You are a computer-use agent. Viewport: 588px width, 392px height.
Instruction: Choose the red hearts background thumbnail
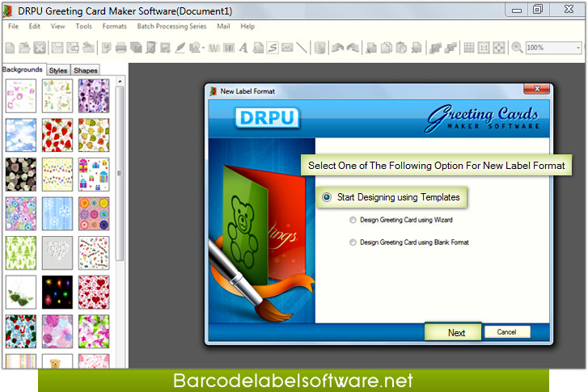[94, 293]
